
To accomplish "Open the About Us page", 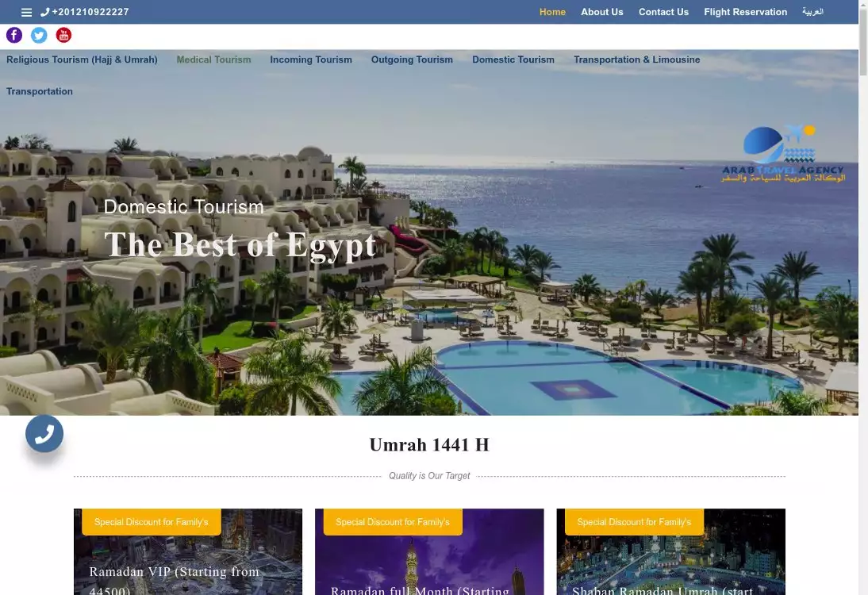I will click(601, 12).
